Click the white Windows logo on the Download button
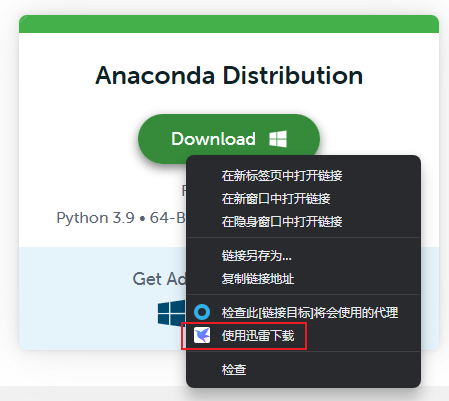This screenshot has height=401, width=449. (278, 139)
